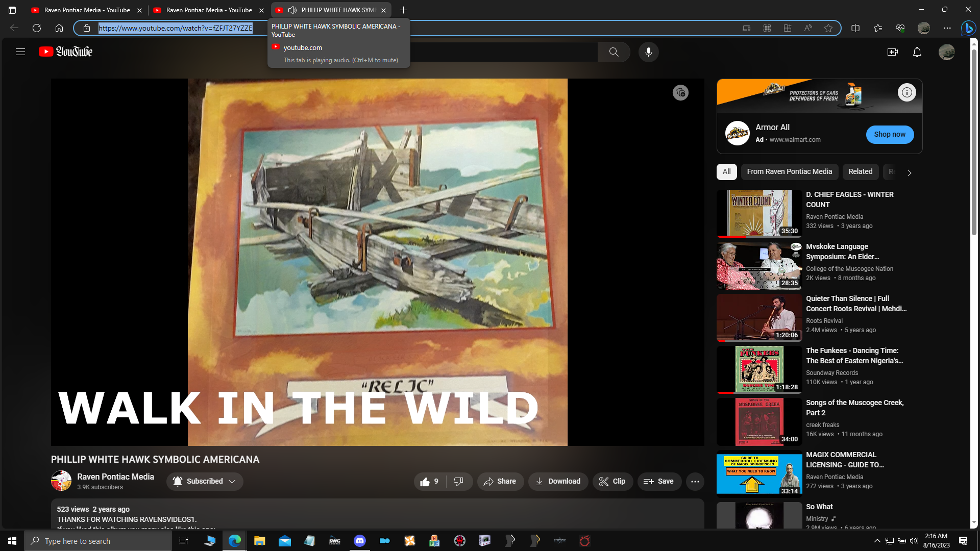Viewport: 980px width, 551px height.
Task: Open Edge settings and more menu
Action: (947, 28)
